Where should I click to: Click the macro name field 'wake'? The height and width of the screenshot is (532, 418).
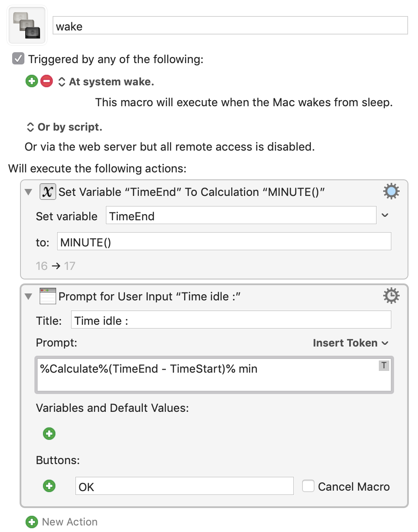coord(230,26)
